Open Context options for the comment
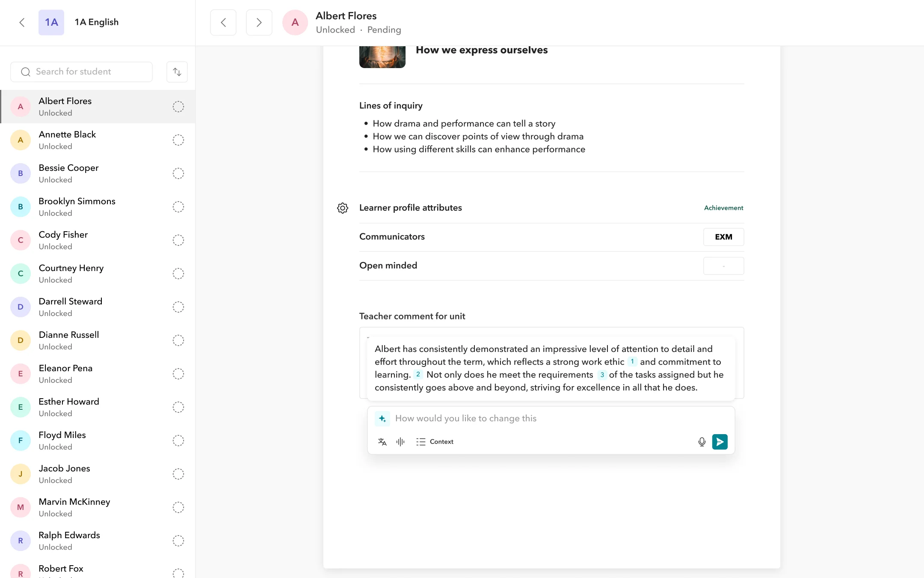Screen dimensions: 924x578 point(435,442)
